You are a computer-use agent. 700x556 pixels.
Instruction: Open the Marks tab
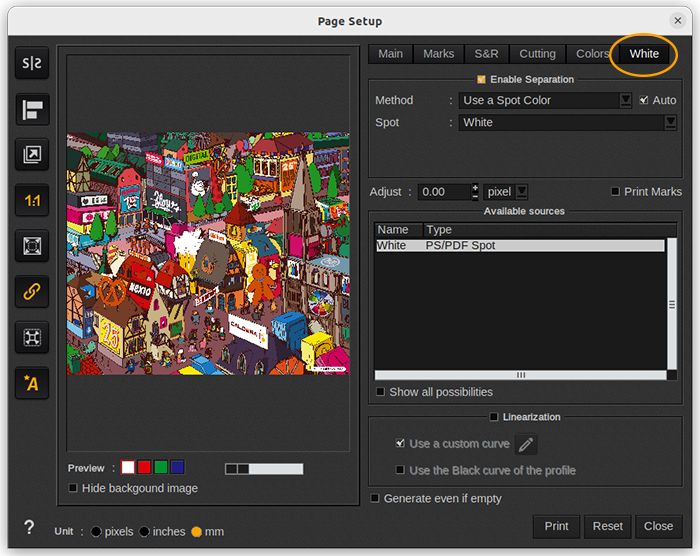[x=438, y=54]
